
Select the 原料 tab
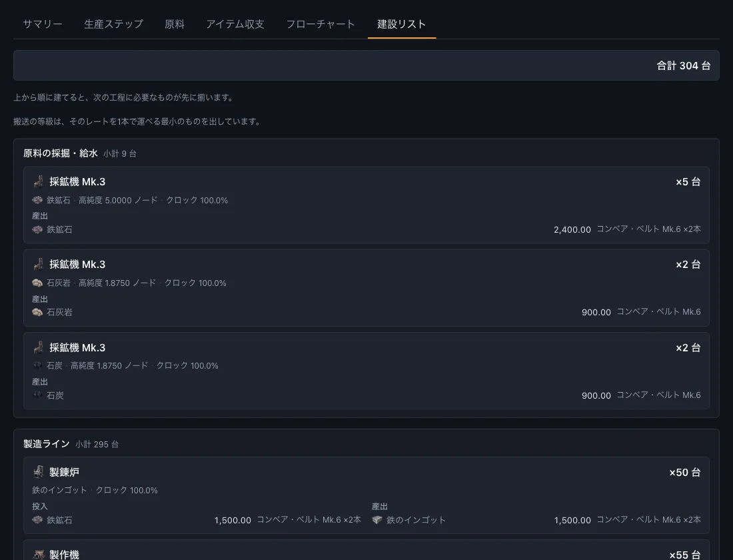175,24
